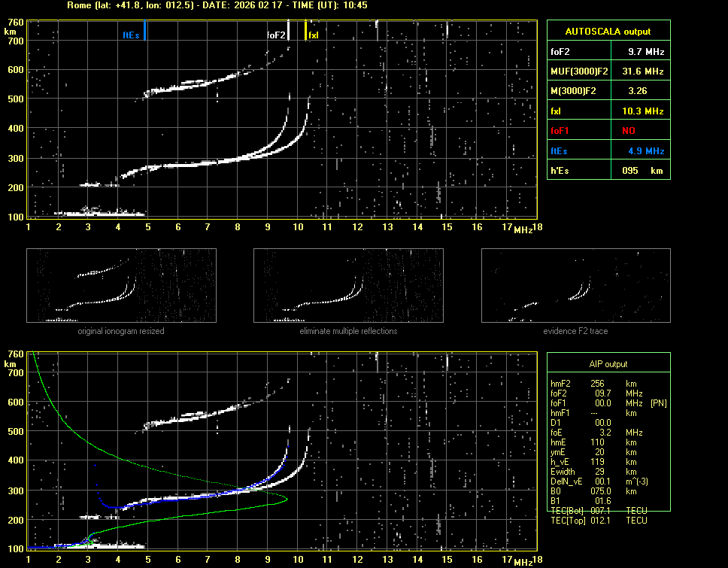Click the [PN] tag in AIP output
728x568 pixels.
(x=658, y=403)
